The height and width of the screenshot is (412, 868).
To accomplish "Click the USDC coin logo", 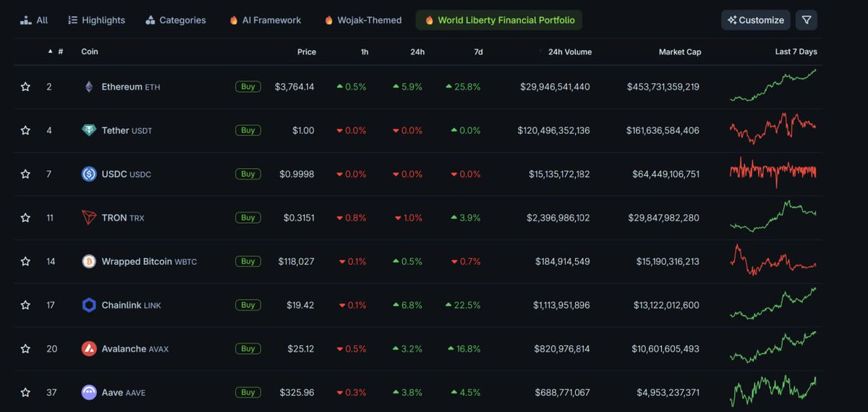I will (x=89, y=174).
